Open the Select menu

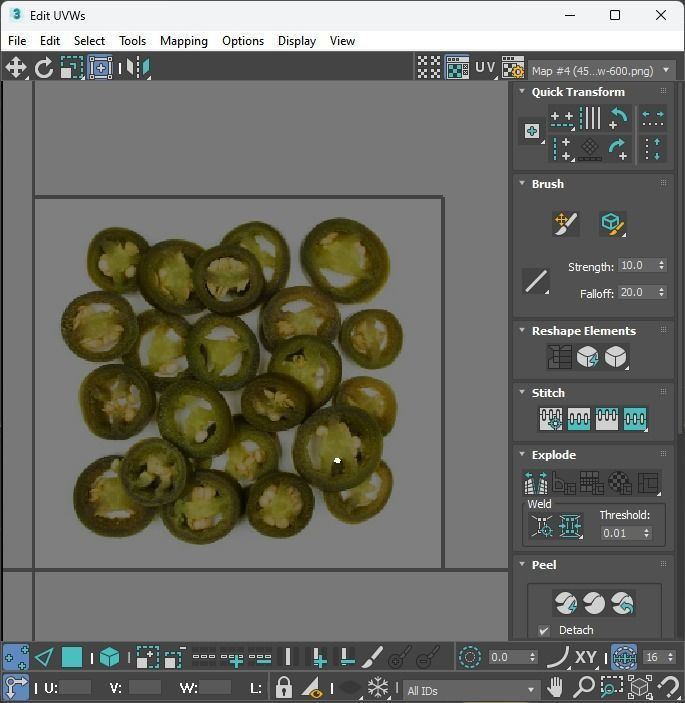89,41
